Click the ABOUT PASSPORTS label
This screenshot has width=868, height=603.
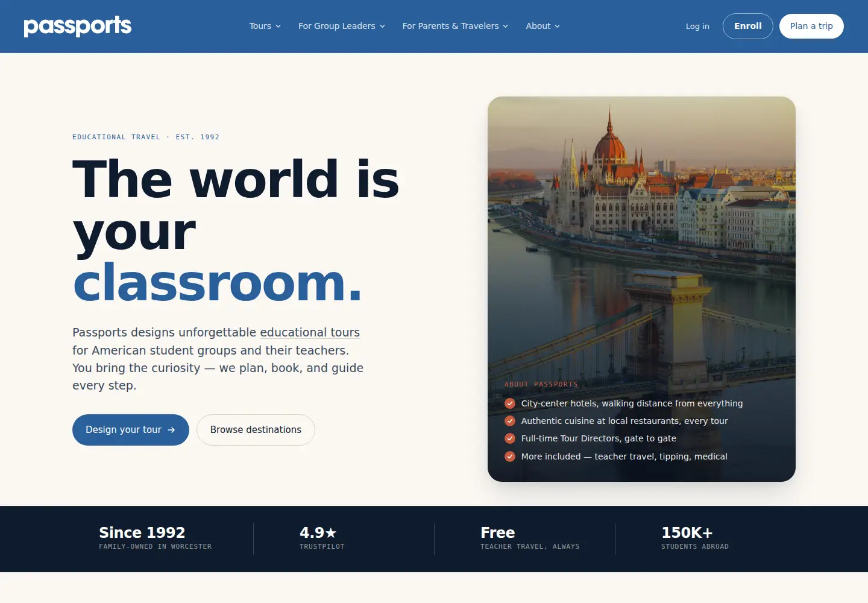click(x=541, y=384)
